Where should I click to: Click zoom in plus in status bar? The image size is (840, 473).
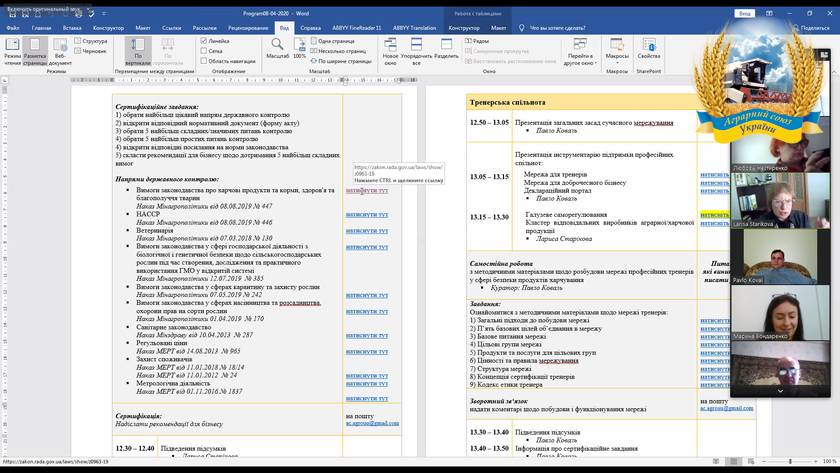[x=815, y=461]
